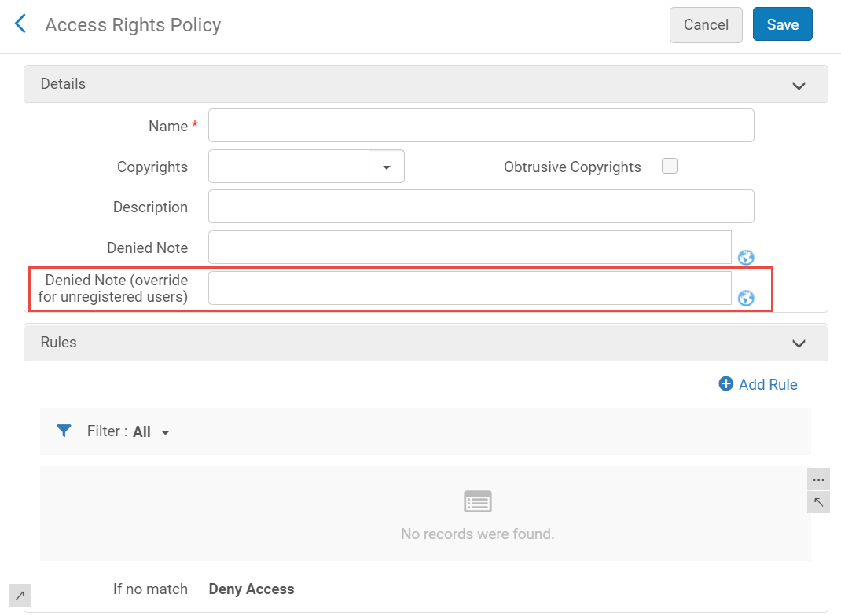This screenshot has height=616, width=841.
Task: Click the plus icon next to Add Rule
Action: 726,384
